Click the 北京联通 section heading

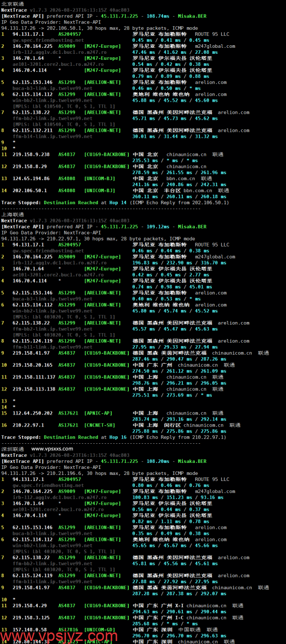(x=12, y=4)
